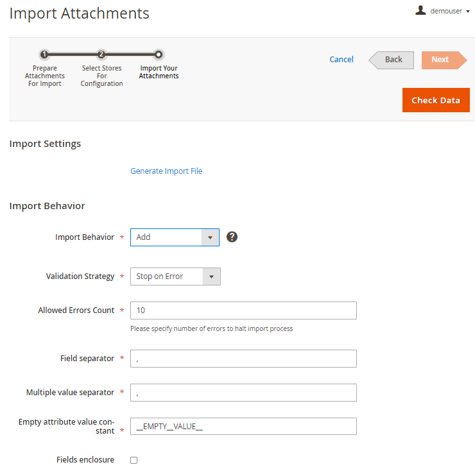Screen dimensions: 475x476
Task: Expand the Validation Strategy dropdown
Action: click(175, 276)
